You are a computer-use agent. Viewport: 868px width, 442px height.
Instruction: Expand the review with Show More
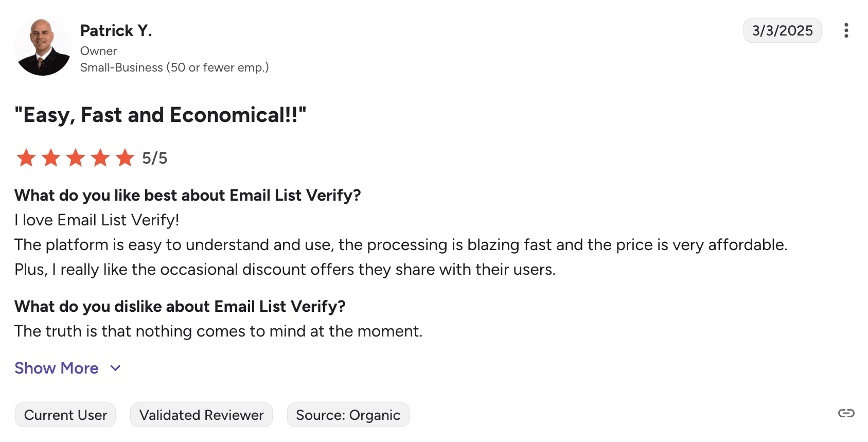pyautogui.click(x=57, y=368)
